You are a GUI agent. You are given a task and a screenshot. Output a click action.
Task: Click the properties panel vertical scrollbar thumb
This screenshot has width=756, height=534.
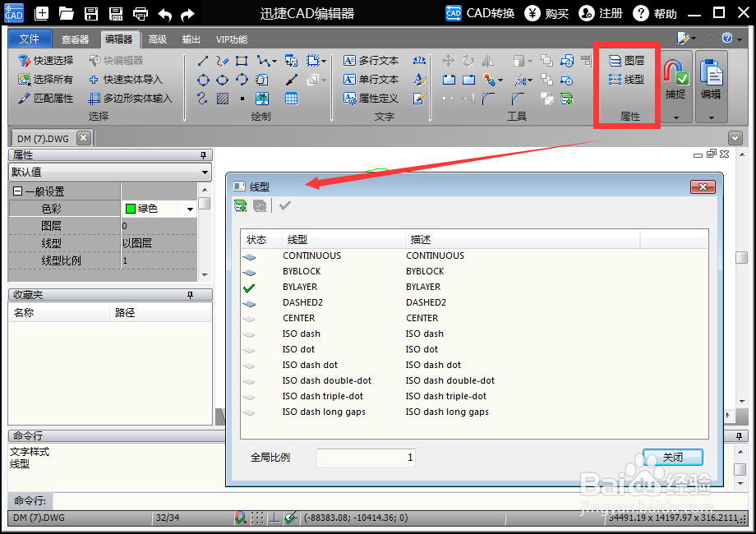pyautogui.click(x=205, y=204)
